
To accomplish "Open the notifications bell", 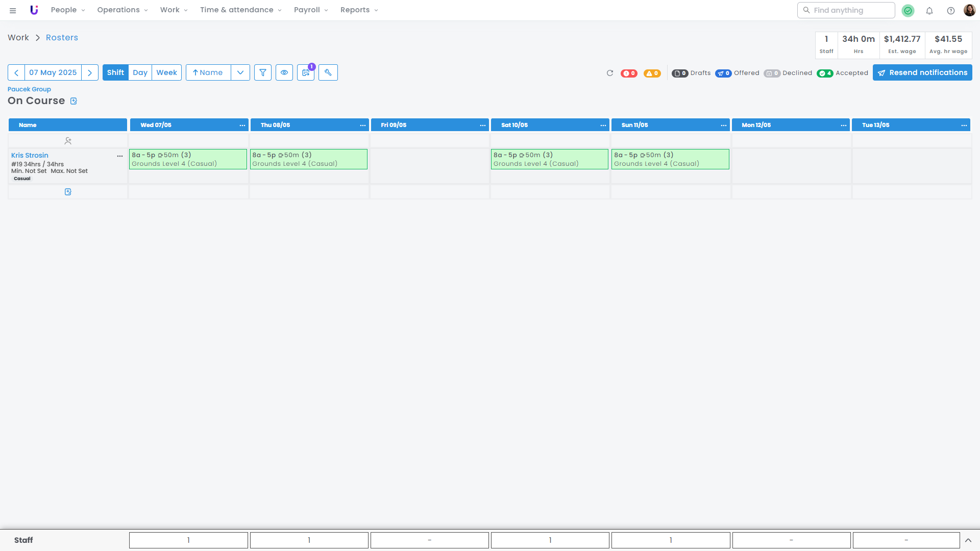I will 929,10.
